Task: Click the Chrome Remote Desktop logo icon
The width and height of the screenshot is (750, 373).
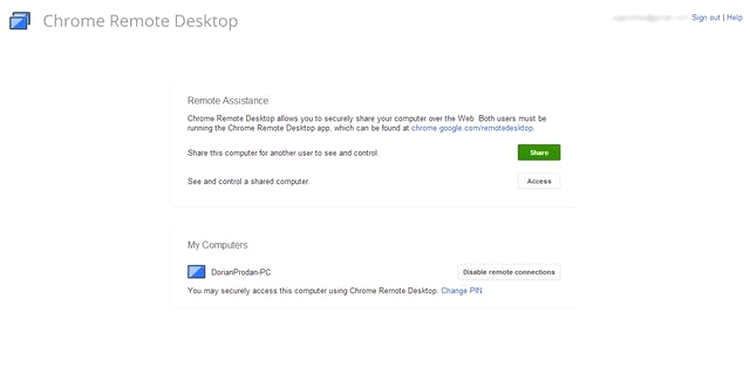Action: point(20,21)
